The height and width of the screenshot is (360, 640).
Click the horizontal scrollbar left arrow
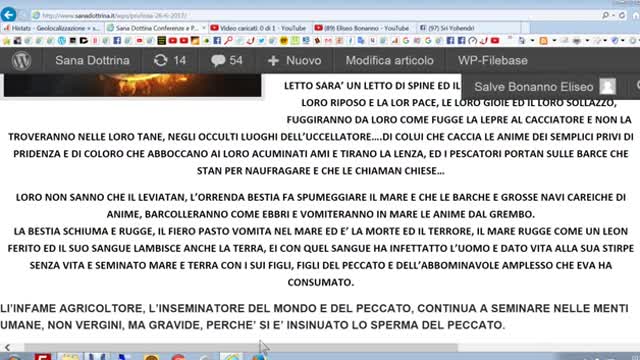point(7,347)
